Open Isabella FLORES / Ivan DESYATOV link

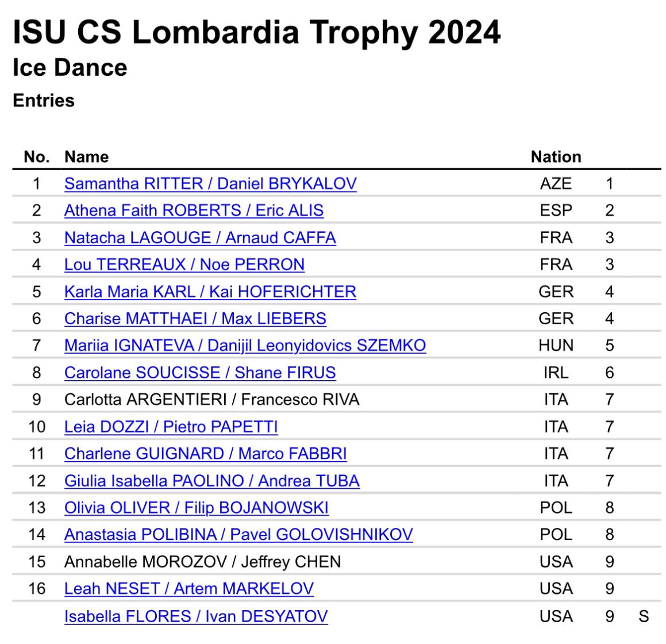point(196,616)
